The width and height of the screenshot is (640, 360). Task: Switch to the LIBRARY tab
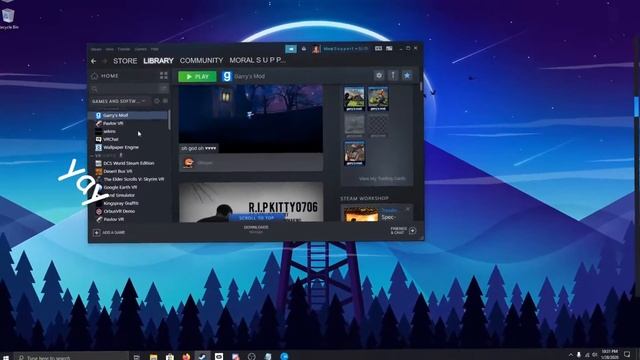(x=158, y=61)
